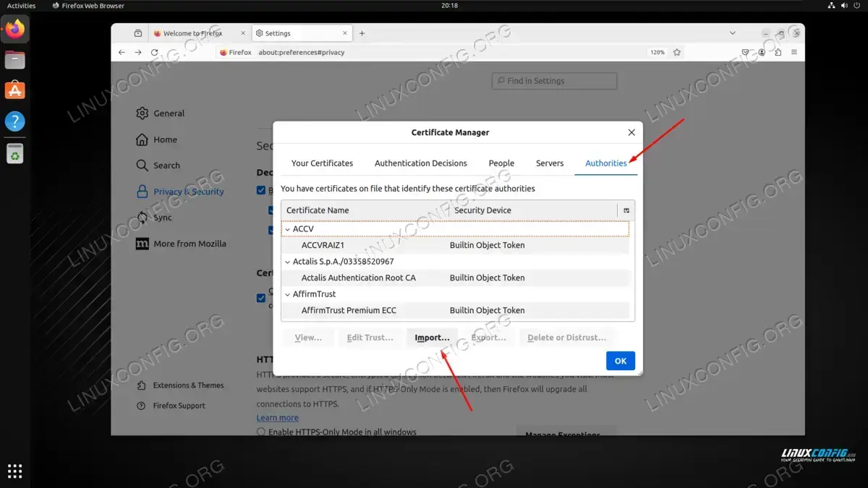The image size is (868, 488).
Task: Open Firefox from the Ubuntu dock
Action: point(15,30)
